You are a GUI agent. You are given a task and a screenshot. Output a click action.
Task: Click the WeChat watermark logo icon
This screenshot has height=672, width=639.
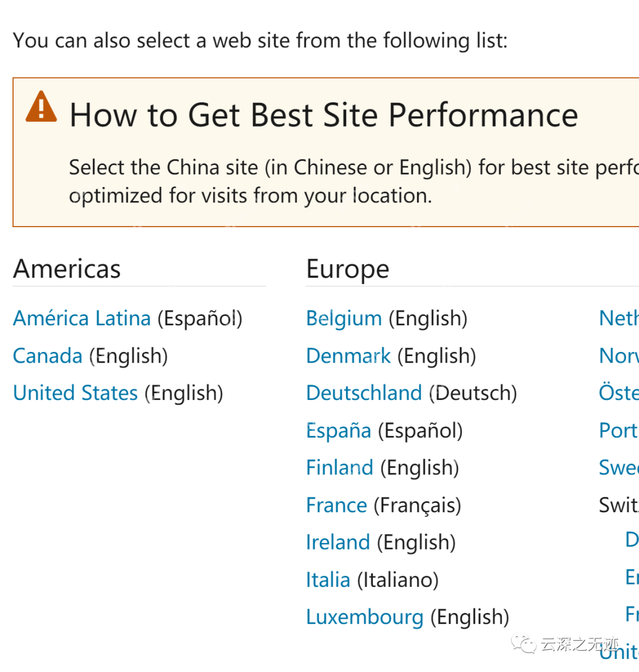pyautogui.click(x=524, y=644)
